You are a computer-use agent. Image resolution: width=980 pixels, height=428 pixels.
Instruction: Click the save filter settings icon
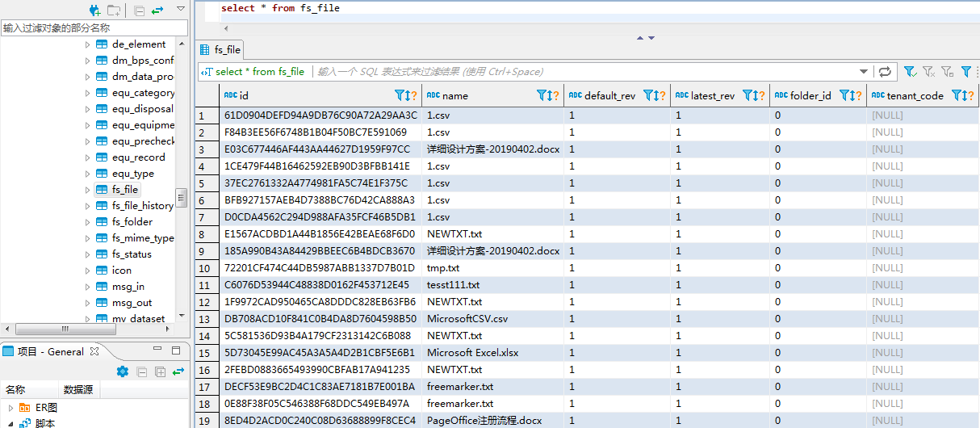(948, 72)
